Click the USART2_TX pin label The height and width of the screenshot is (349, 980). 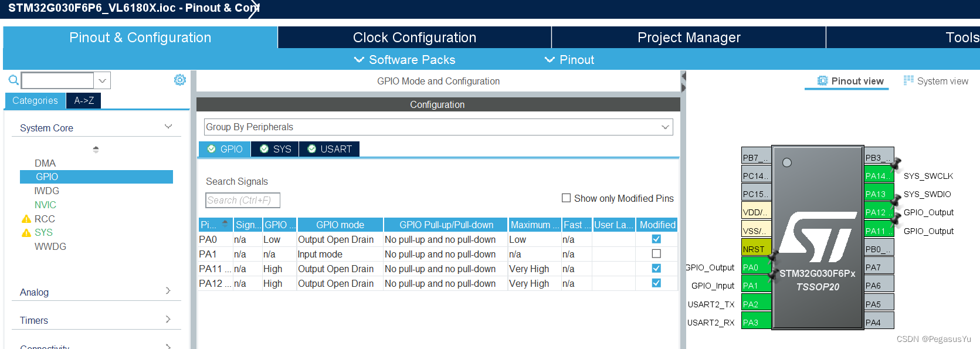point(711,304)
